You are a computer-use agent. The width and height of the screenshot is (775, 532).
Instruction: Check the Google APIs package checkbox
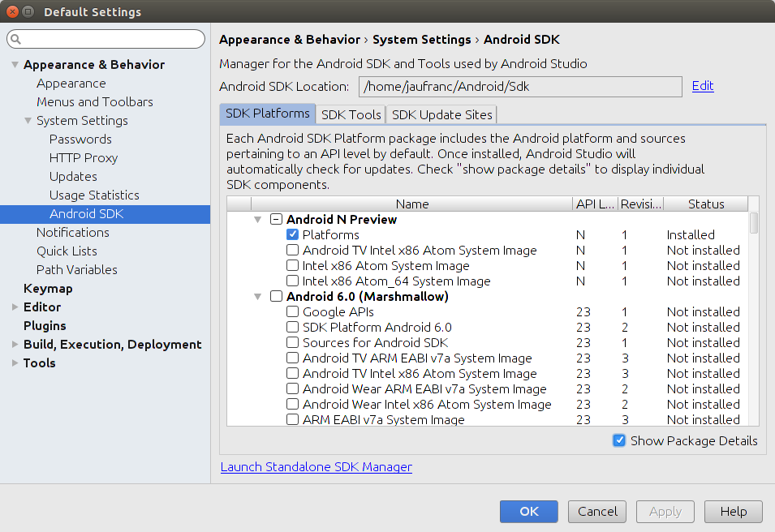(x=292, y=311)
